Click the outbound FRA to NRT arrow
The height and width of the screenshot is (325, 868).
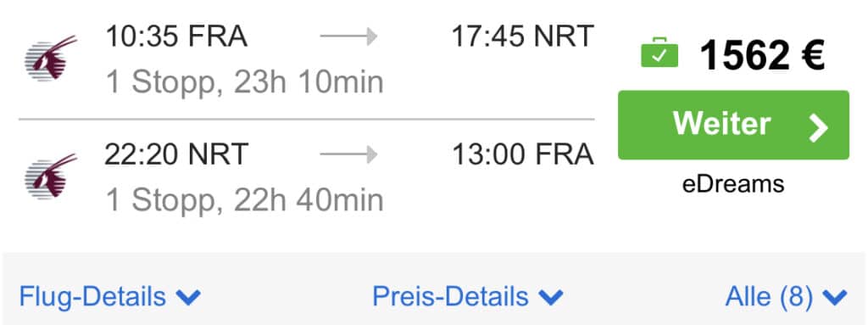(x=348, y=37)
